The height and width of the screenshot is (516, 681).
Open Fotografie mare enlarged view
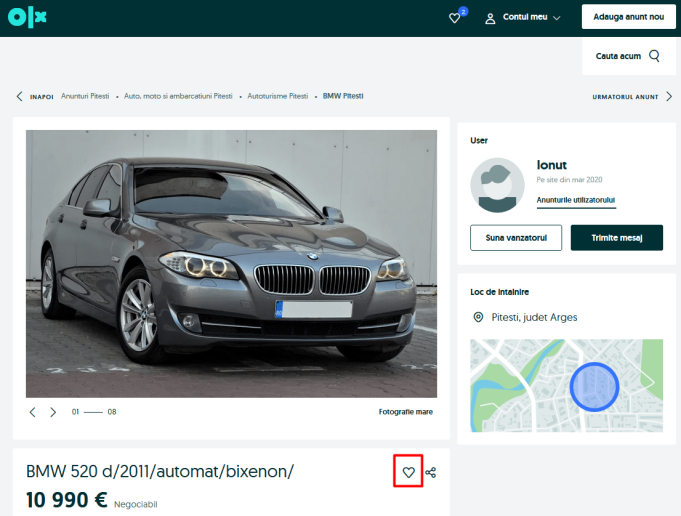pyautogui.click(x=406, y=412)
